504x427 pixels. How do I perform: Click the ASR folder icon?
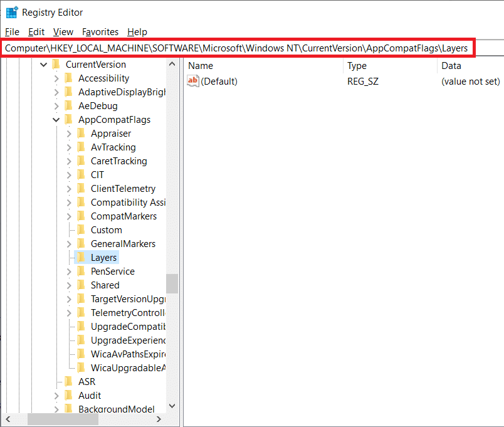point(68,382)
